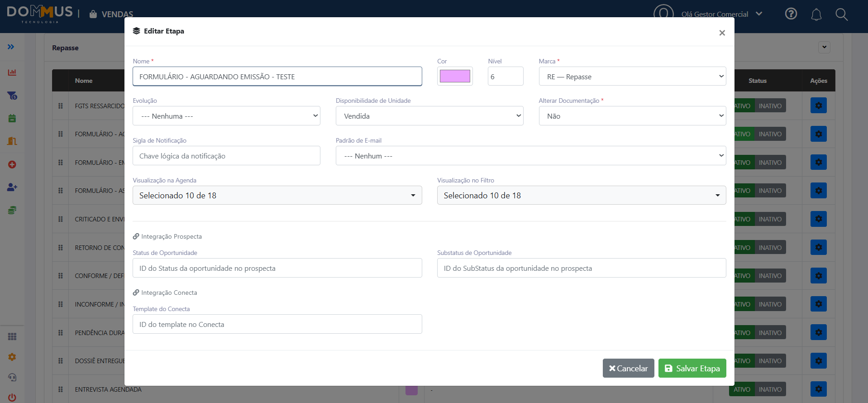Set ENTREVISTA AGENDADA row to ATIVO
This screenshot has height=403, width=868.
pos(742,389)
